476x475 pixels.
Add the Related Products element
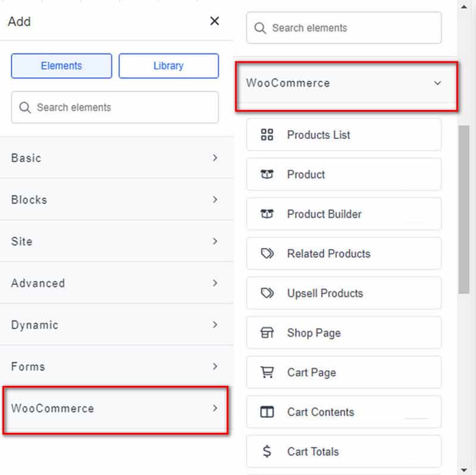tap(344, 254)
